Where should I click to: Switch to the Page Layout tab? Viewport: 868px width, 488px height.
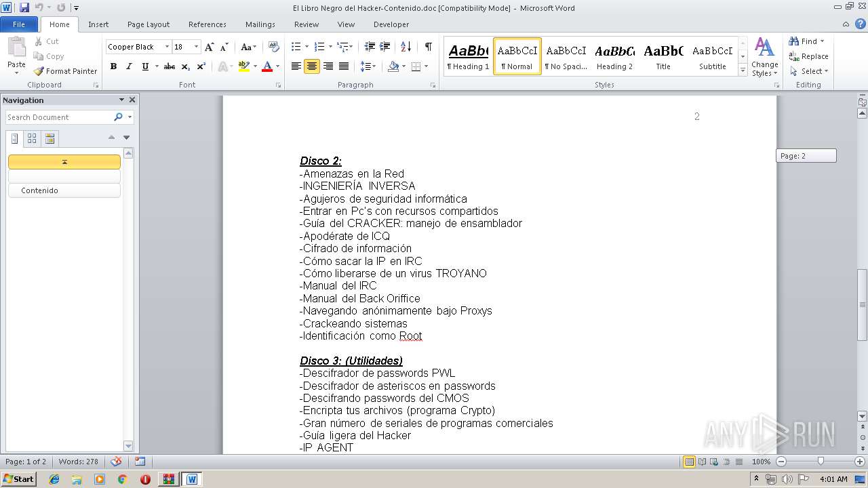pyautogui.click(x=149, y=24)
